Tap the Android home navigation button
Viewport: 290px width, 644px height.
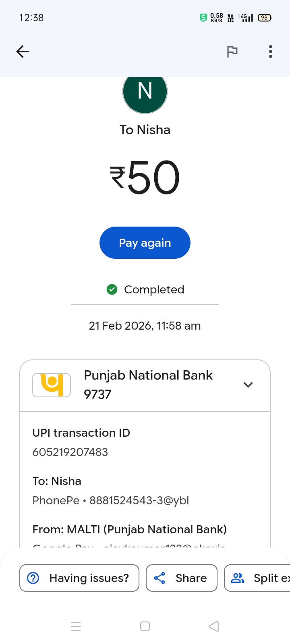[145, 626]
